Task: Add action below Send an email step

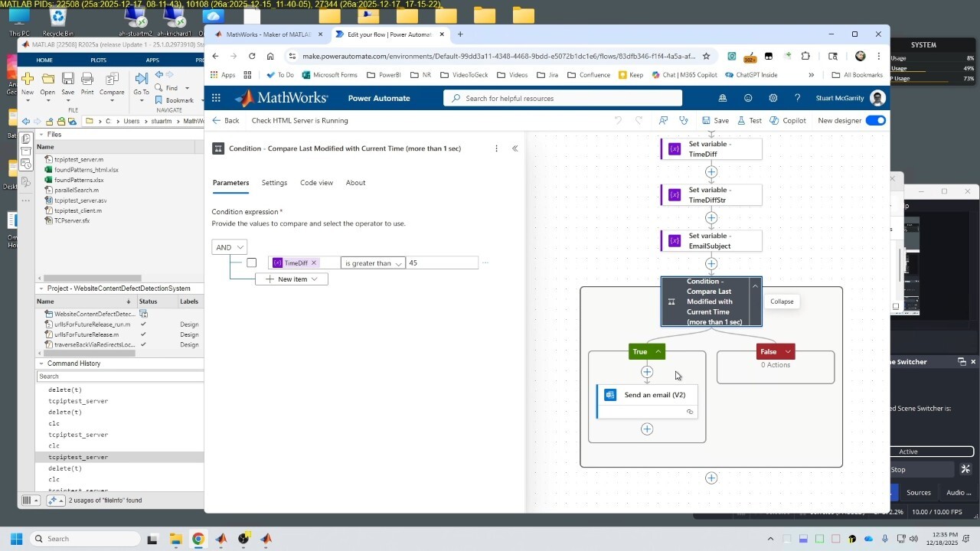Action: (647, 429)
